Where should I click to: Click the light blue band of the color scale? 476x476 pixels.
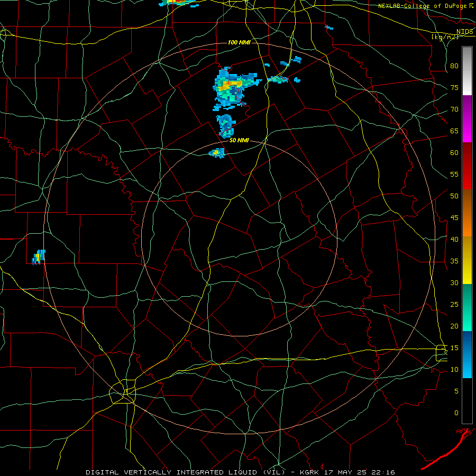(467, 354)
